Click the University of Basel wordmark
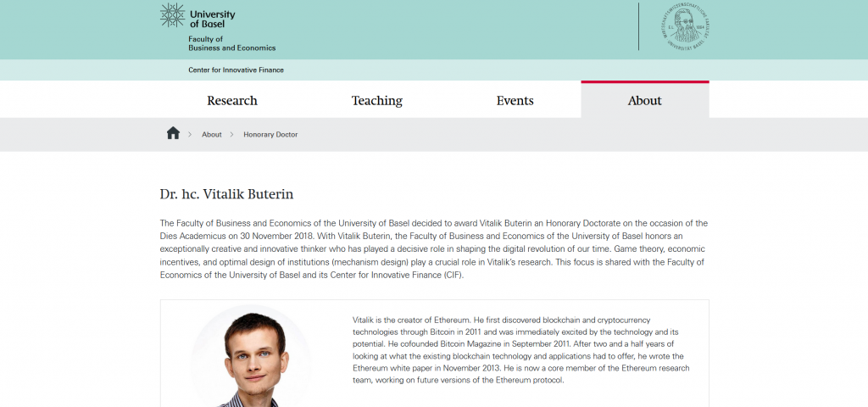868x407 pixels. (x=212, y=19)
